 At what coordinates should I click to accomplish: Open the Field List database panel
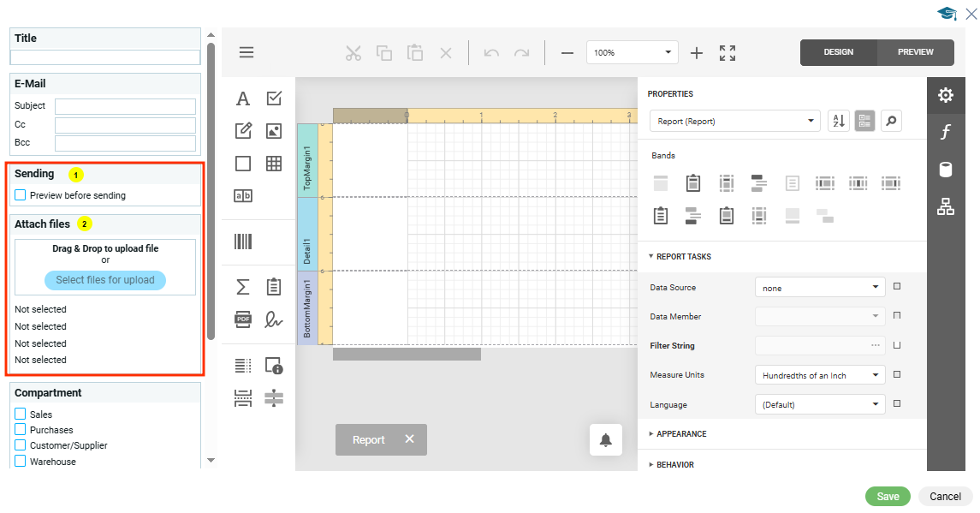pyautogui.click(x=946, y=169)
